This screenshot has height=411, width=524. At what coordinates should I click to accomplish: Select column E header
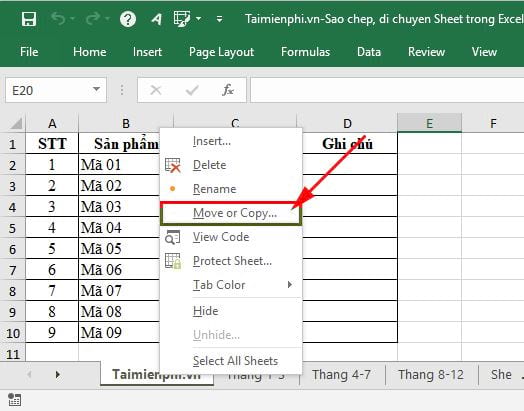tap(429, 123)
